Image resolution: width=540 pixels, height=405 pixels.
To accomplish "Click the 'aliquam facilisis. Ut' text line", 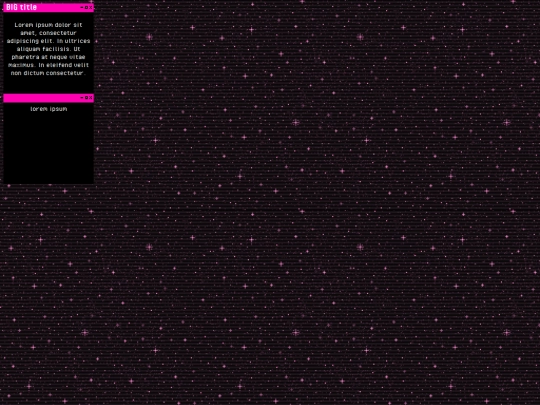I will click(x=48, y=49).
